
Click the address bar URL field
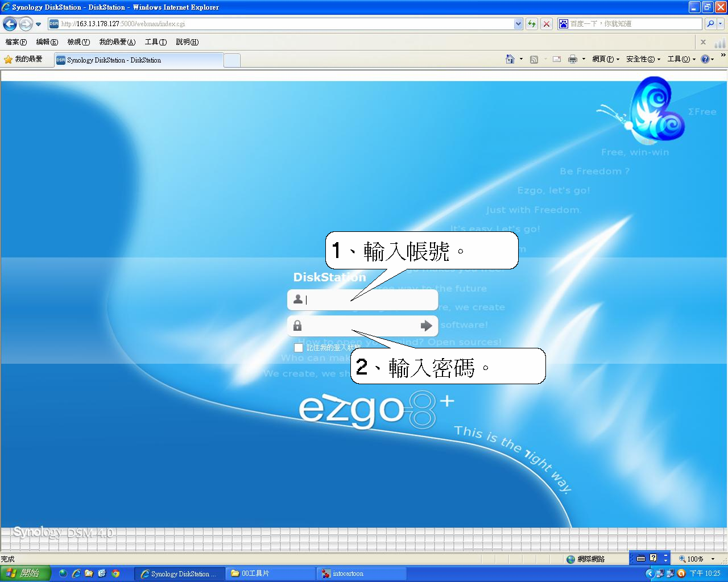[281, 24]
